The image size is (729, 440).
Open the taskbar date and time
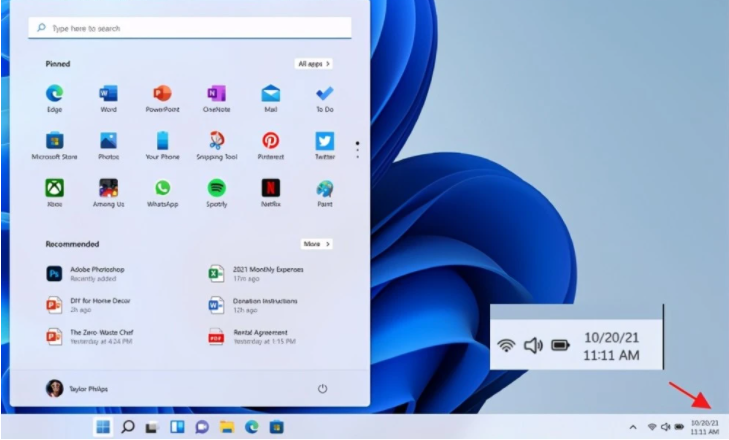click(704, 427)
